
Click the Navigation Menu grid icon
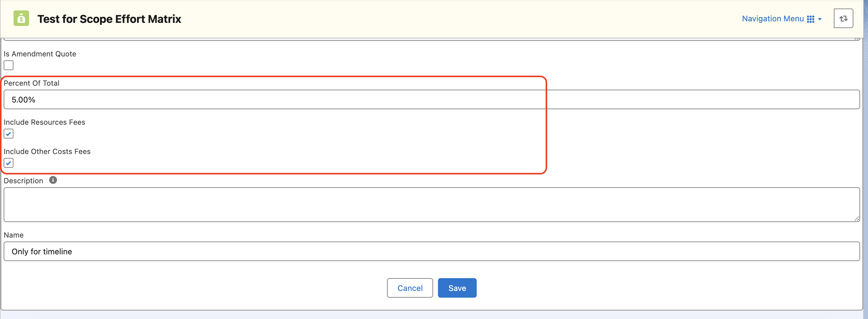coord(810,19)
